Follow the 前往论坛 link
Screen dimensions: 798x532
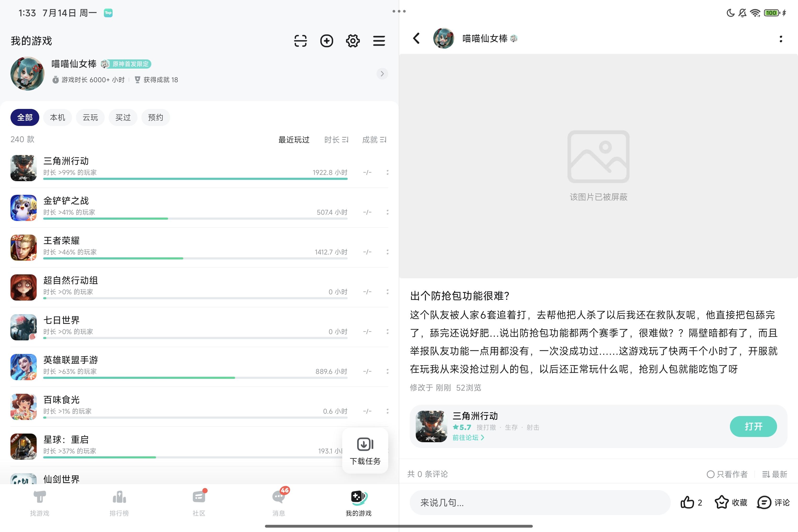coord(468,438)
